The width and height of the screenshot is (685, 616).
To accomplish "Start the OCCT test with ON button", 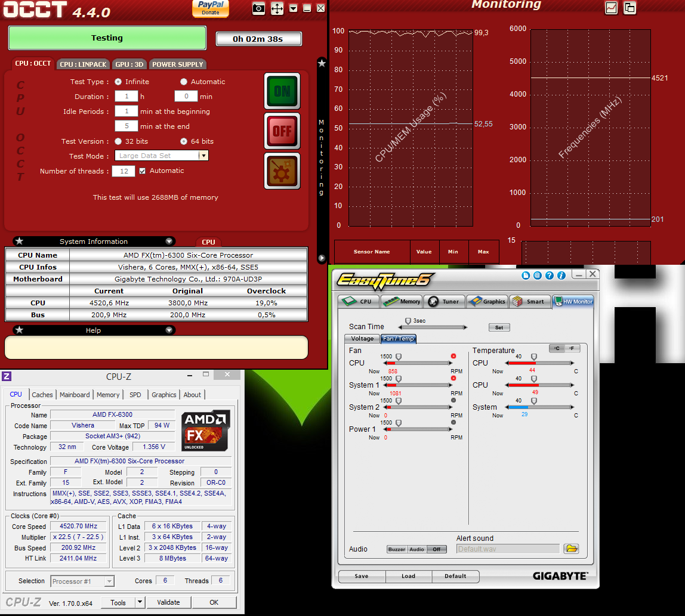I will coord(282,91).
